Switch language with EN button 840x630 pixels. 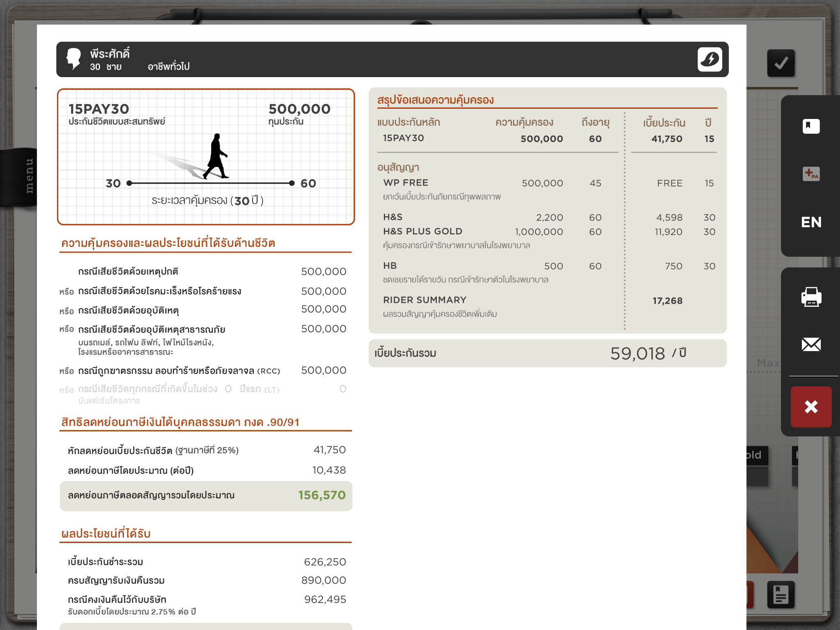click(x=811, y=222)
